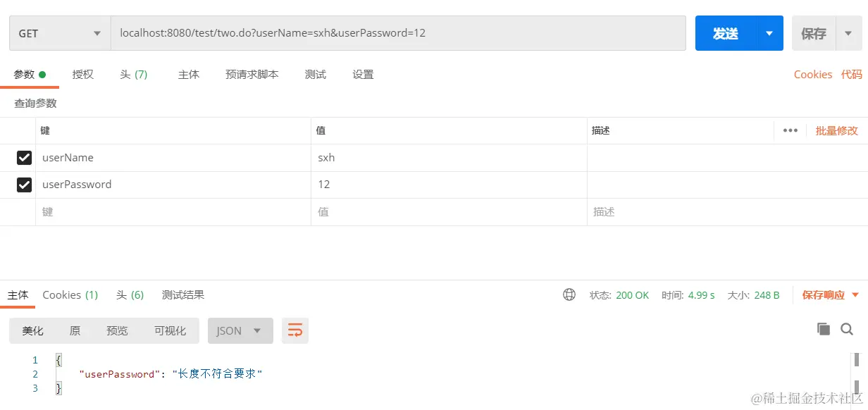Open the 预请求脚本 tab
Viewport: 868px width, 410px height.
252,74
